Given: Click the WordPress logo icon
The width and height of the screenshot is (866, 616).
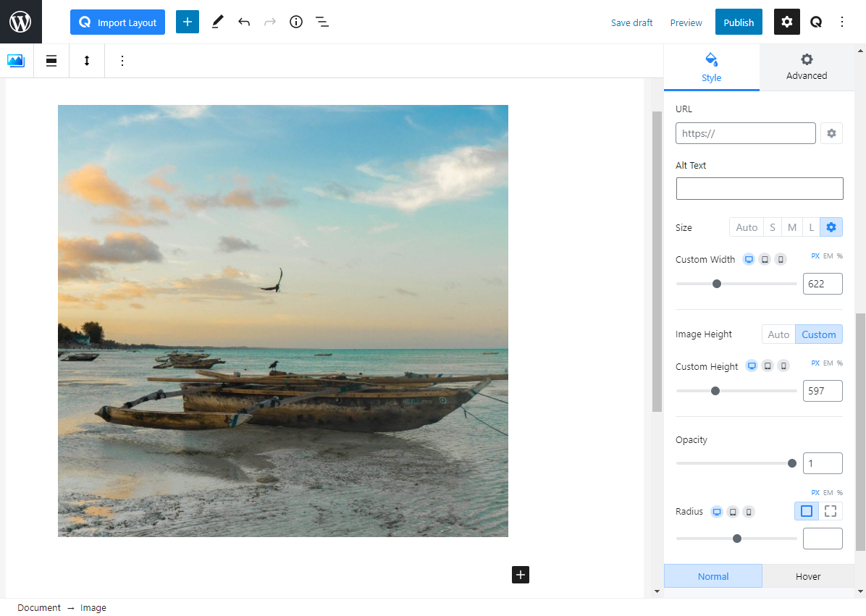Looking at the screenshot, I should [x=20, y=22].
